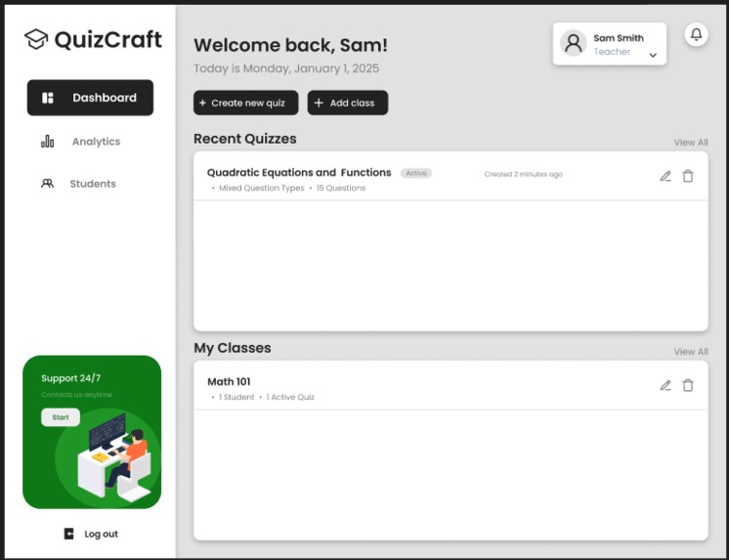Go to the Dashboard menu item
This screenshot has width=729, height=560.
pos(90,98)
